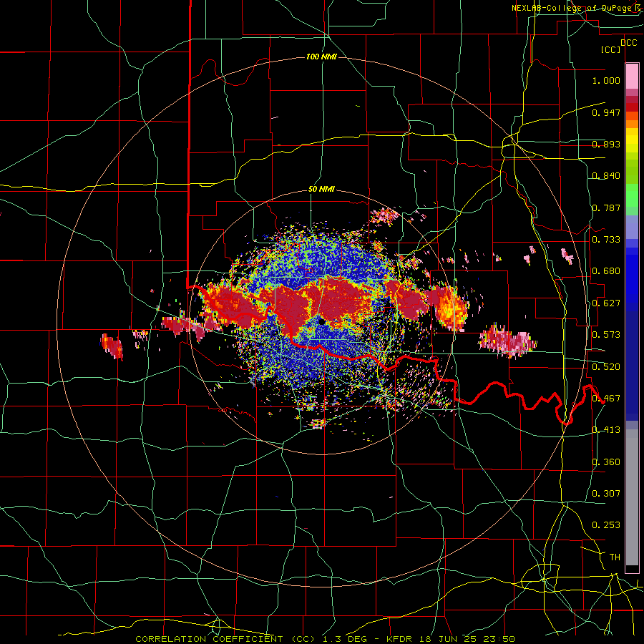Click the 0.307 color scale value
This screenshot has height=644, width=644.
606,494
